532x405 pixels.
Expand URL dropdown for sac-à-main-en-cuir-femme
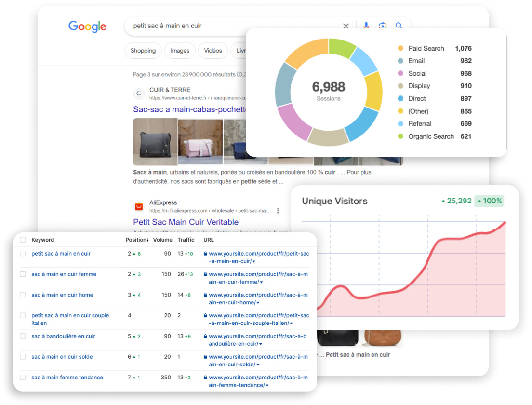point(261,282)
